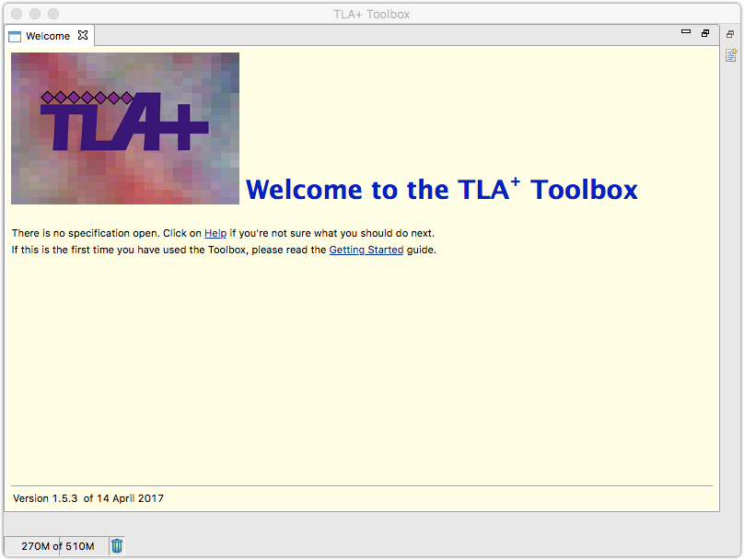This screenshot has width=744, height=560.
Task: Click the heap status 270M of 510M
Action: [57, 546]
